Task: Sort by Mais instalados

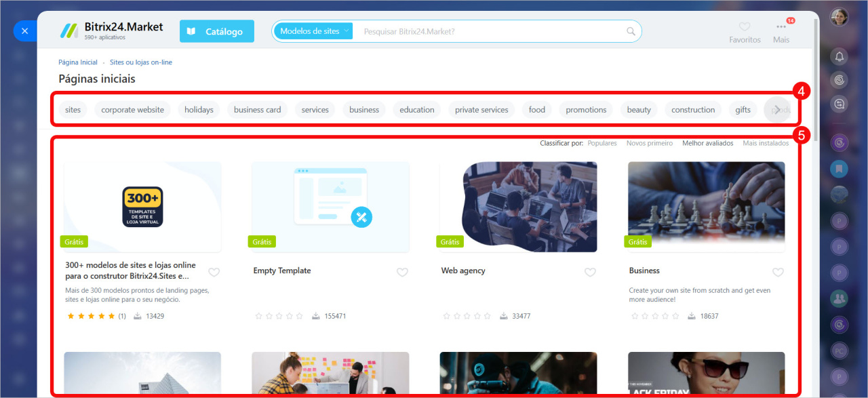Action: click(x=766, y=143)
